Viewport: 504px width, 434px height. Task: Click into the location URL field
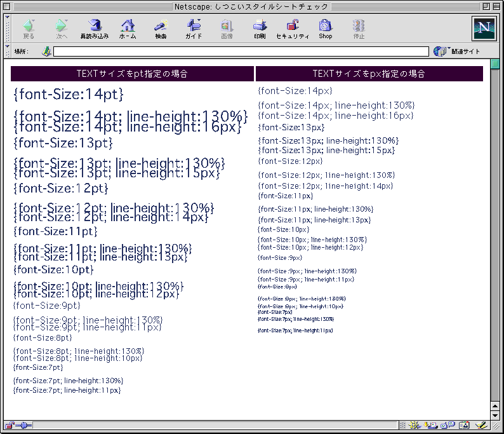[x=241, y=51]
